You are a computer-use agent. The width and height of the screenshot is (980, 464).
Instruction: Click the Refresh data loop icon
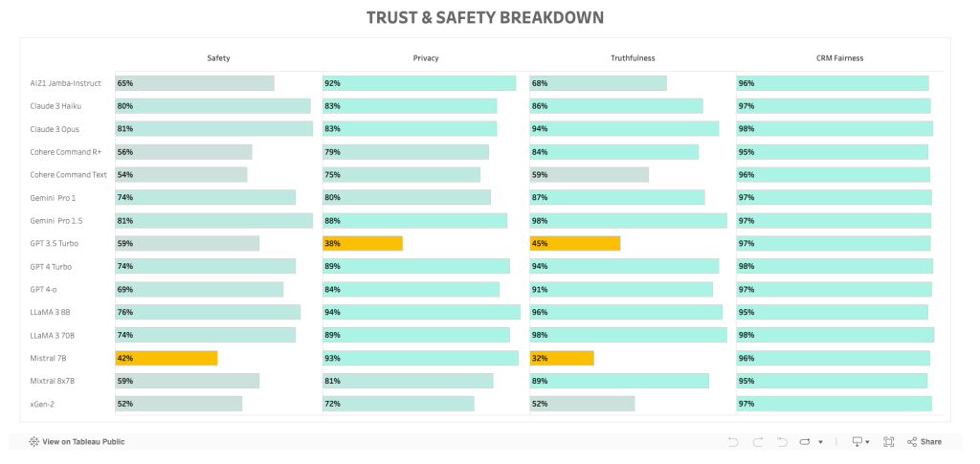pos(805,442)
